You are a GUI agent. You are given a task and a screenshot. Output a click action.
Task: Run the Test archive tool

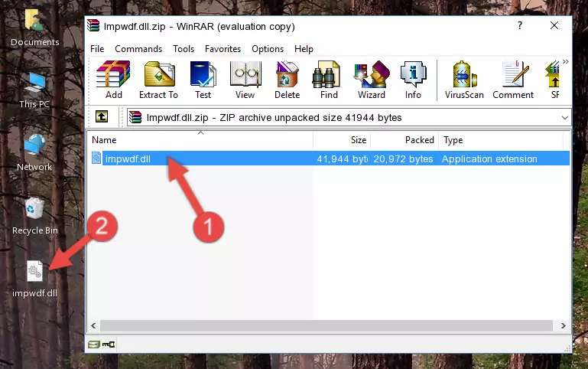click(203, 80)
